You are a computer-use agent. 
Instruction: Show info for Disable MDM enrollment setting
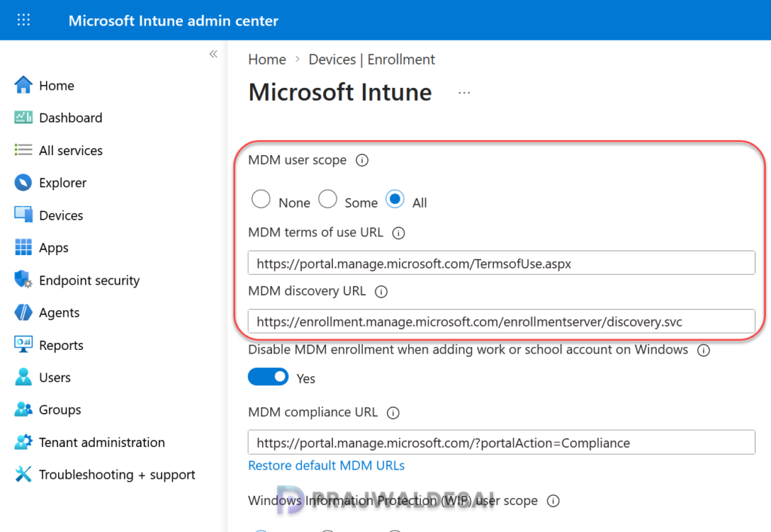click(x=704, y=350)
